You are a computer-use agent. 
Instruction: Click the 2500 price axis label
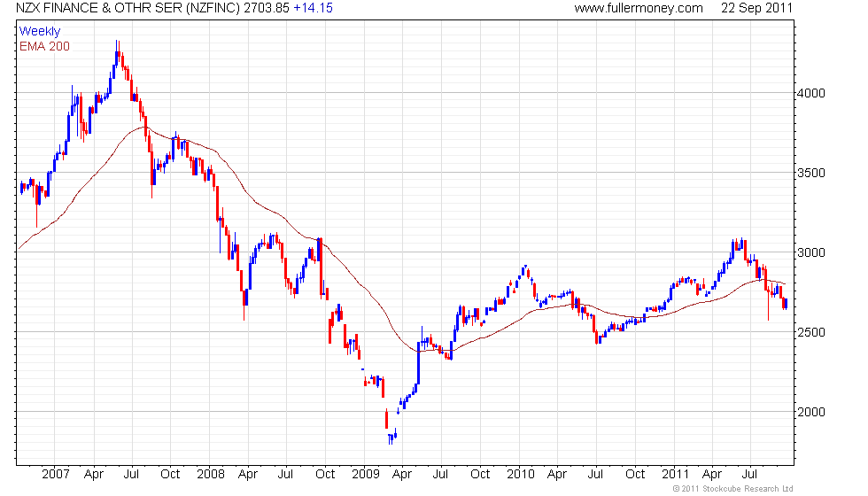(x=811, y=332)
